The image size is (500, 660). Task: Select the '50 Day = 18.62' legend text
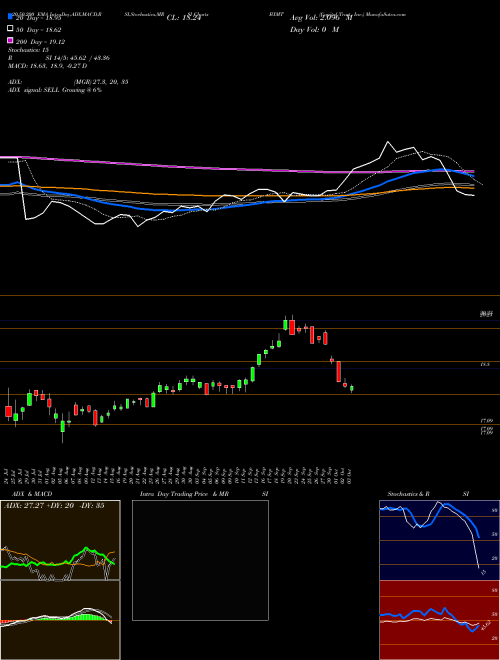coord(39,30)
